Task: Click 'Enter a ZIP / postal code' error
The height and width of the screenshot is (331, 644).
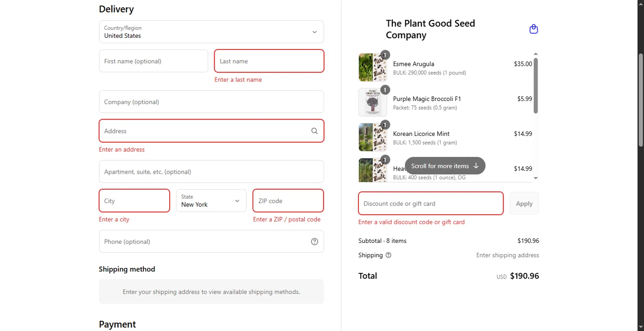Action: 287,219
